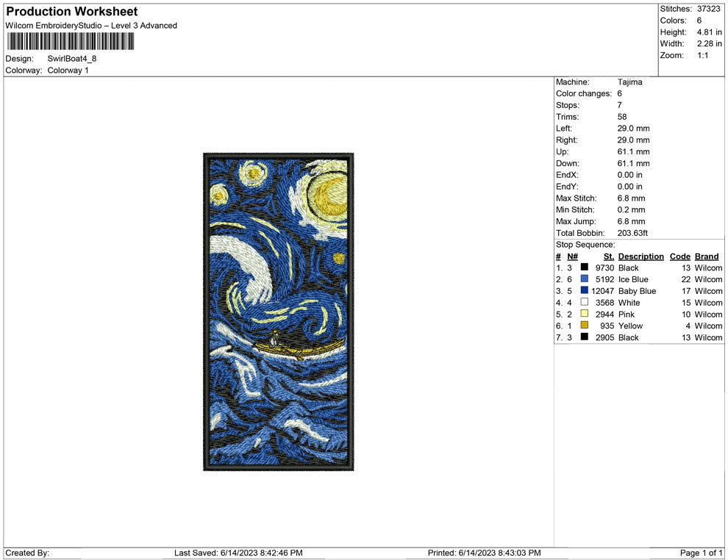Click the 'Baby Blue' description text
728x560 pixels.
point(637,291)
